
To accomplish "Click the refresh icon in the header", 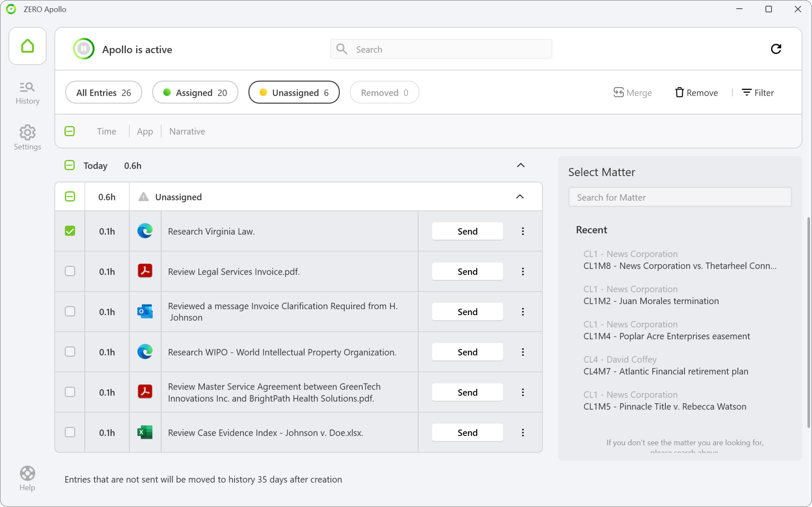I will point(776,49).
